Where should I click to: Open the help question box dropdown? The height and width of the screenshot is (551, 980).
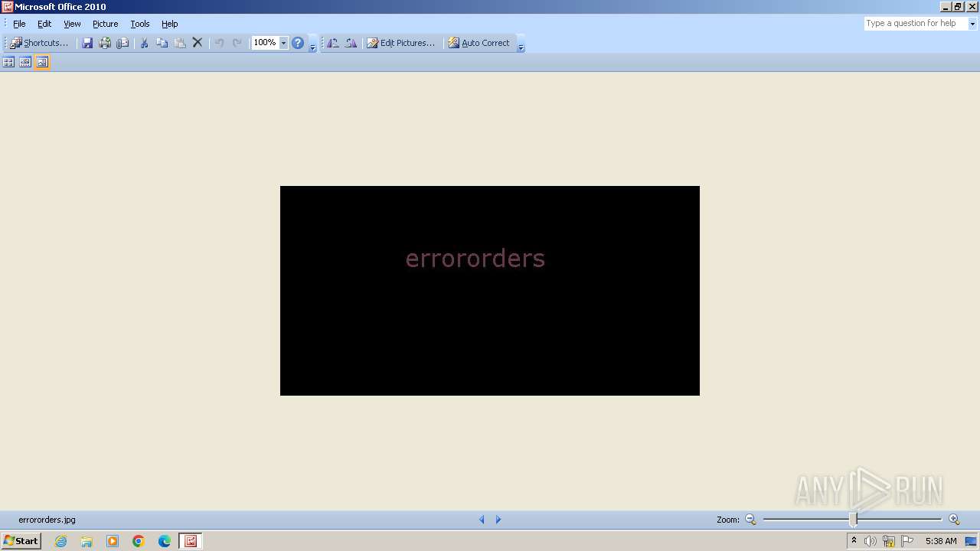tap(973, 24)
